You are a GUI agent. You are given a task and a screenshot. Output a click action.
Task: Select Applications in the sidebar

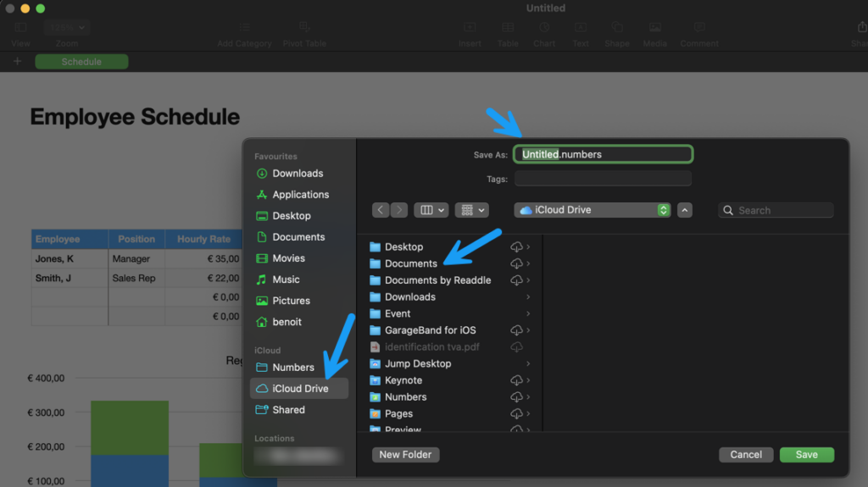coord(300,195)
